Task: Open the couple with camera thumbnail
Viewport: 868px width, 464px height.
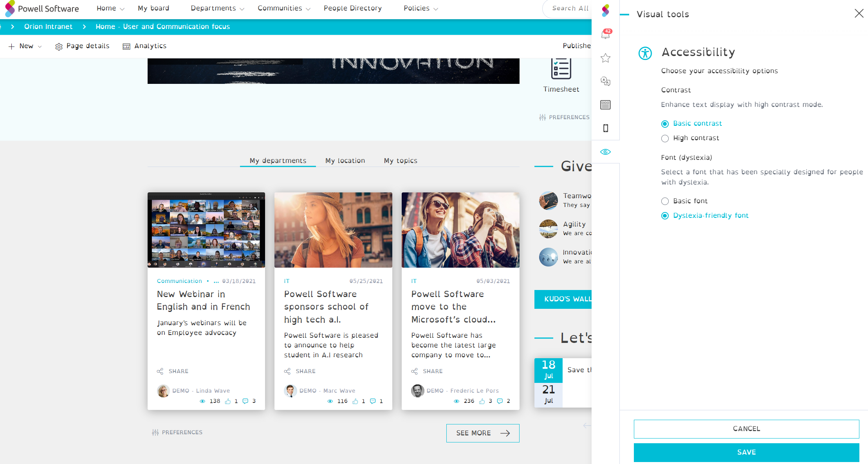Action: 460,230
